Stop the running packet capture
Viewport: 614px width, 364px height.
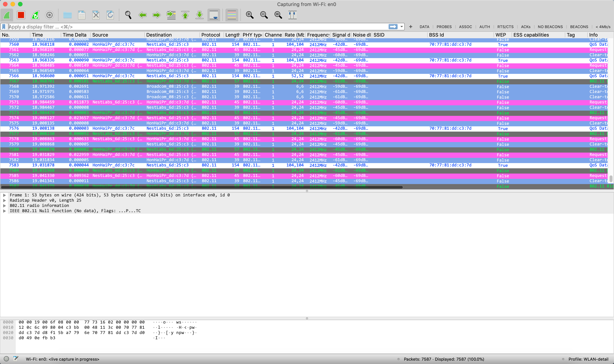click(21, 15)
